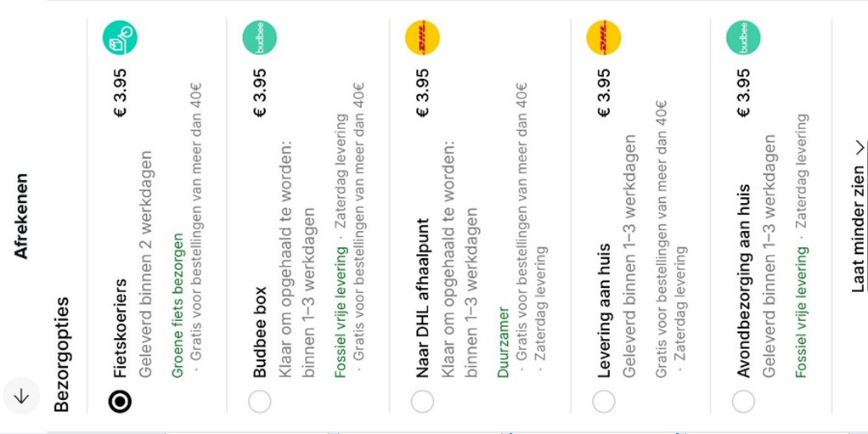Click the Budbee logo beside Budbee box
The width and height of the screenshot is (868, 434).
tap(259, 38)
